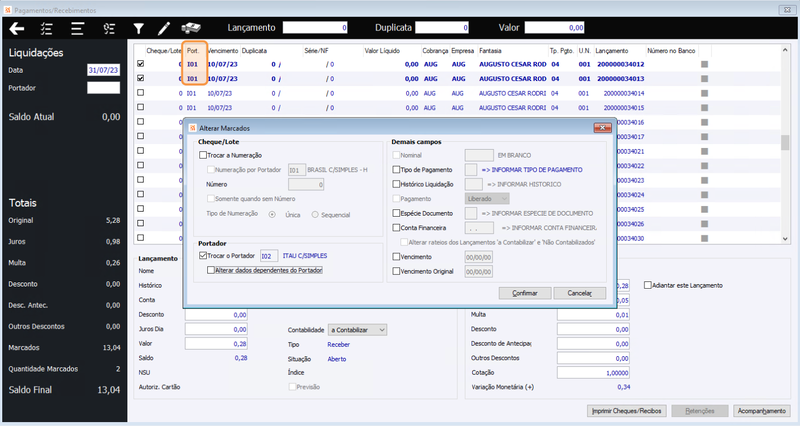Uncheck the Trocar o Portador checkbox
The height and width of the screenshot is (426, 800).
203,256
